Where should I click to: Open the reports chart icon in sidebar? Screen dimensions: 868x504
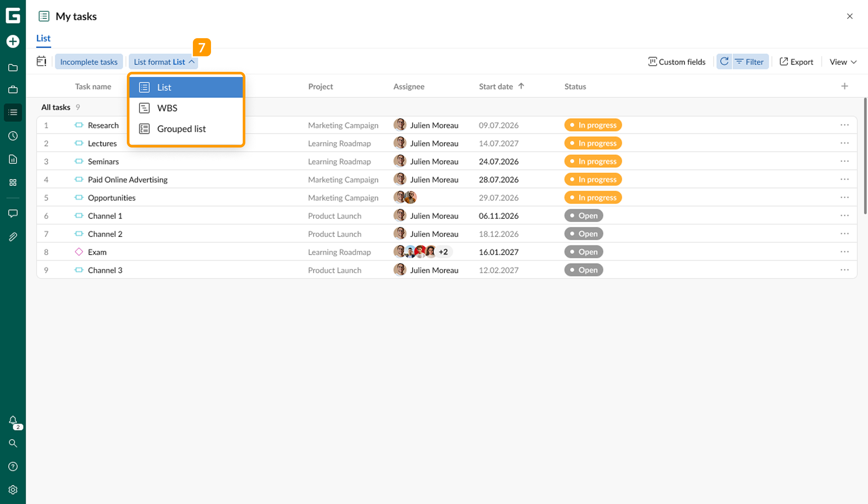tap(13, 159)
